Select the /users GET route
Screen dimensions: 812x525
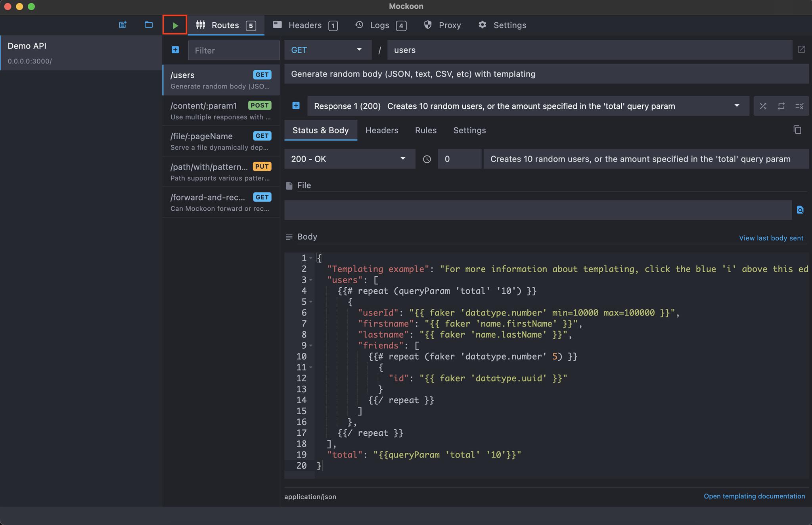point(221,80)
